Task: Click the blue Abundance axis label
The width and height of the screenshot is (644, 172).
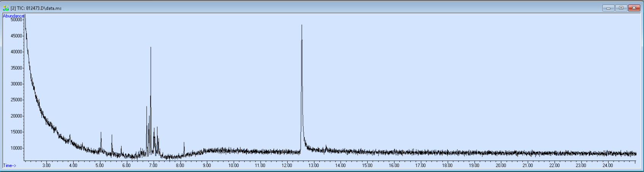Action: 13,16
